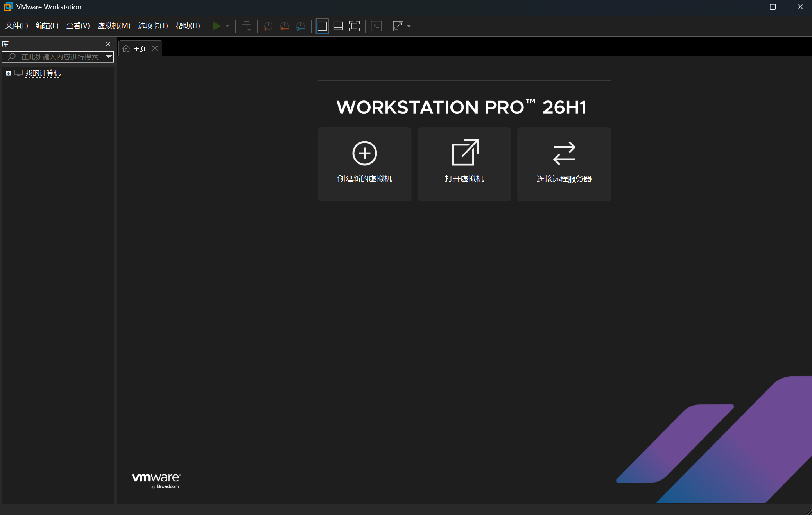Click the 创建新的虚拟机 tile
This screenshot has width=812, height=515.
[x=365, y=164]
